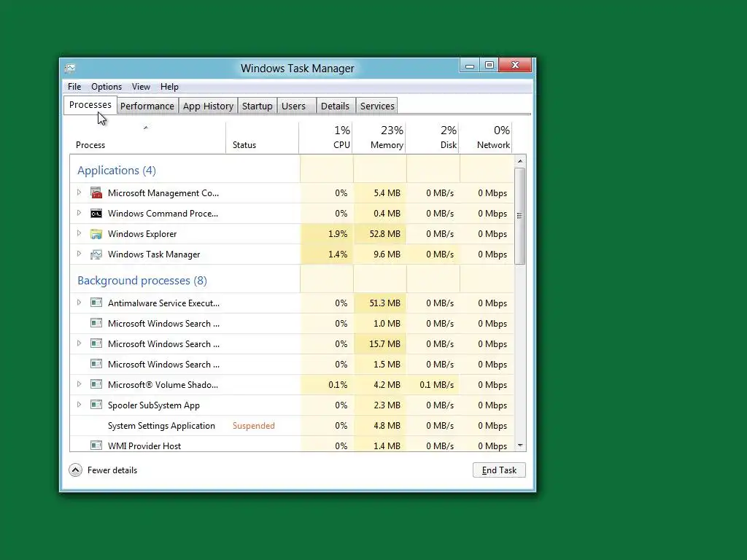This screenshot has height=560, width=747.
Task: Select the WMI Provider Host process name
Action: coord(144,446)
